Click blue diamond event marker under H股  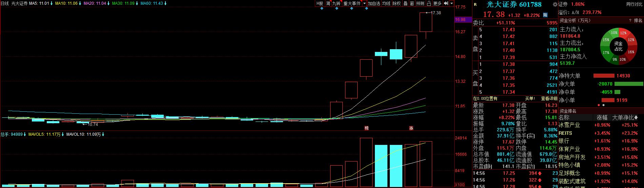pos(322,8)
